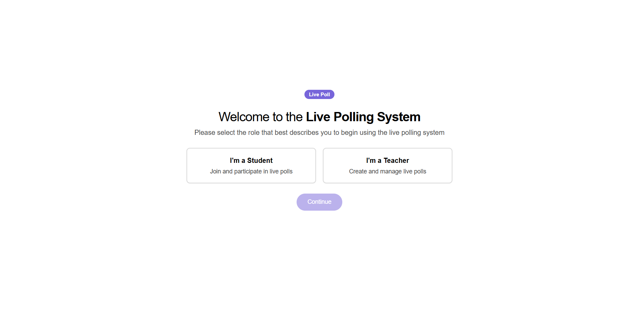Click the bold "Live Polling System" heading text
This screenshot has width=644, height=310.
(x=363, y=117)
